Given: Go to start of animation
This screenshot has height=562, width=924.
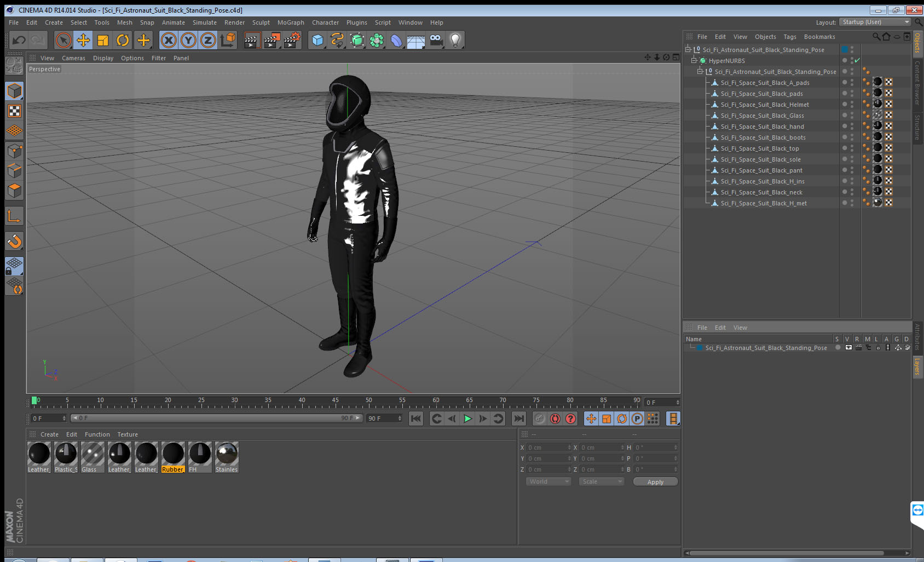Looking at the screenshot, I should tap(416, 418).
